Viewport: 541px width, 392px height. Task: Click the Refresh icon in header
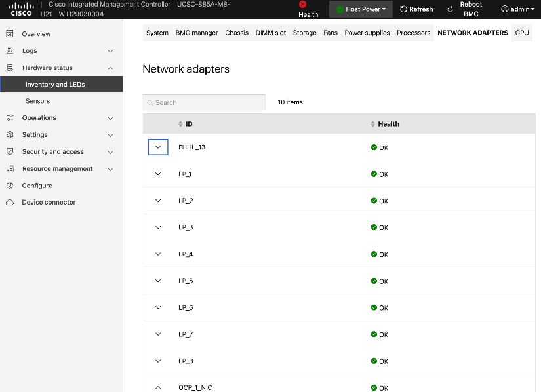click(404, 9)
